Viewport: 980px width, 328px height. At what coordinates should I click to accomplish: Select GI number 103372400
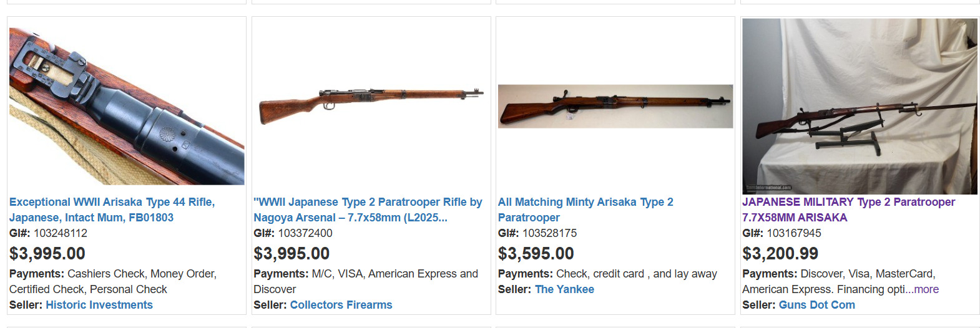[x=305, y=233]
